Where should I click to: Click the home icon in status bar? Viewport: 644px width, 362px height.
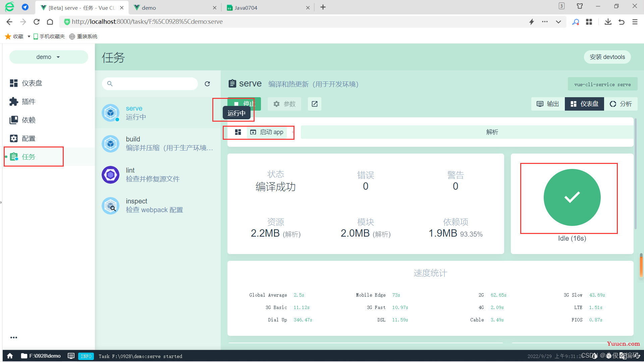tap(10, 356)
